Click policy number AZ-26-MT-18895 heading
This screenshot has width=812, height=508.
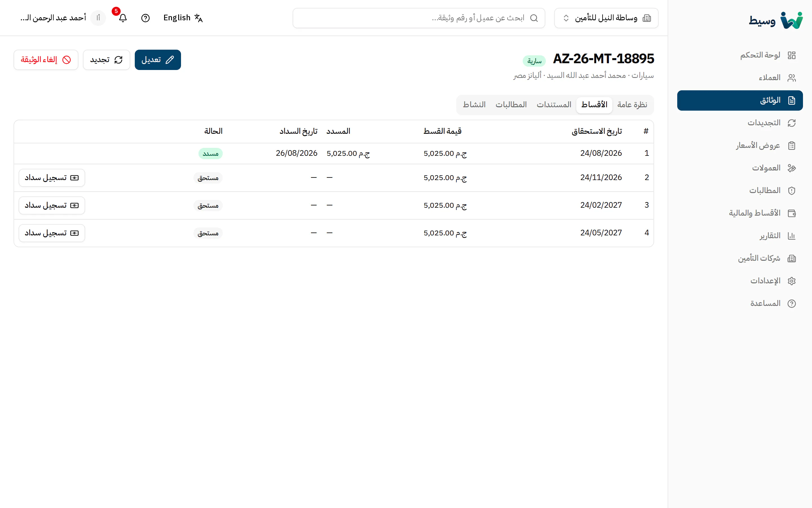tap(603, 59)
